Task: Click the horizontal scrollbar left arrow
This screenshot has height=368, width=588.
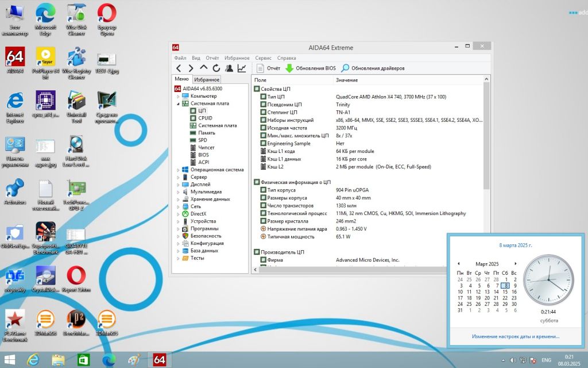Action: (256, 270)
